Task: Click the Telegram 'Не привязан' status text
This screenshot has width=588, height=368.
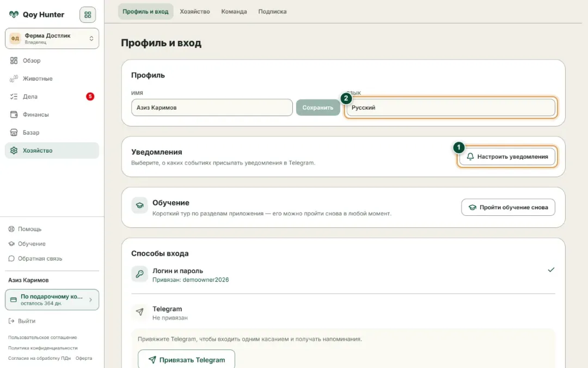Action: [x=170, y=318]
